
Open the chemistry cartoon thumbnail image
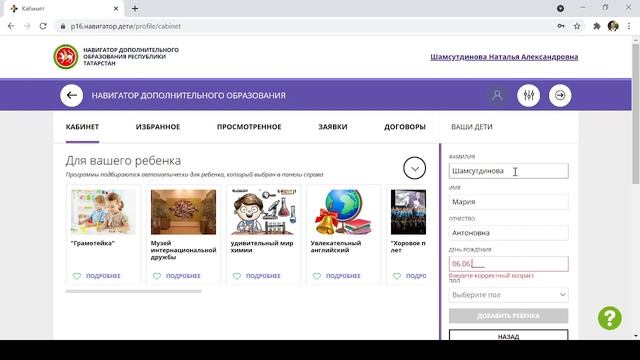[263, 211]
